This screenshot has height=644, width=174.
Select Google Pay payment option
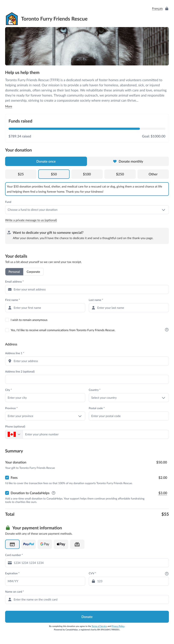pyautogui.click(x=45, y=544)
